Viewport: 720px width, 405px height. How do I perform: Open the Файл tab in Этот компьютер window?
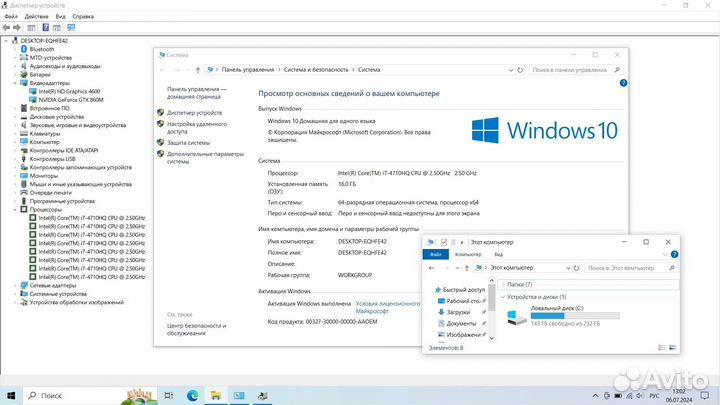pyautogui.click(x=436, y=254)
